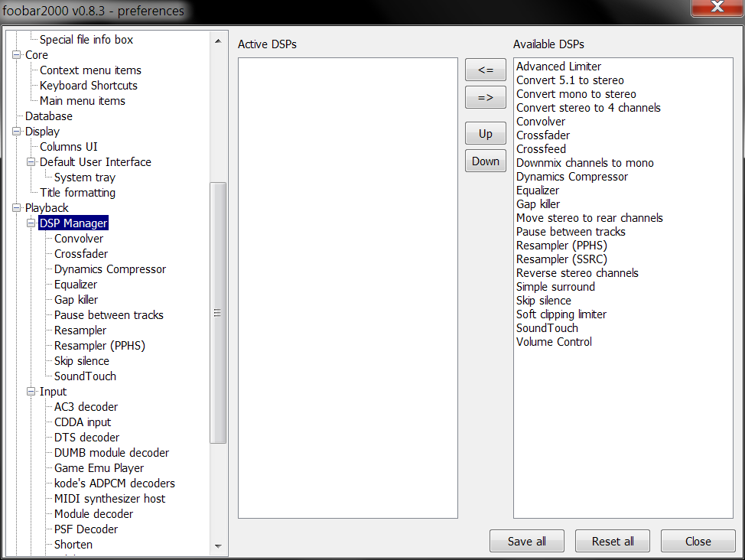Click Reset all button
The width and height of the screenshot is (745, 560).
point(612,541)
